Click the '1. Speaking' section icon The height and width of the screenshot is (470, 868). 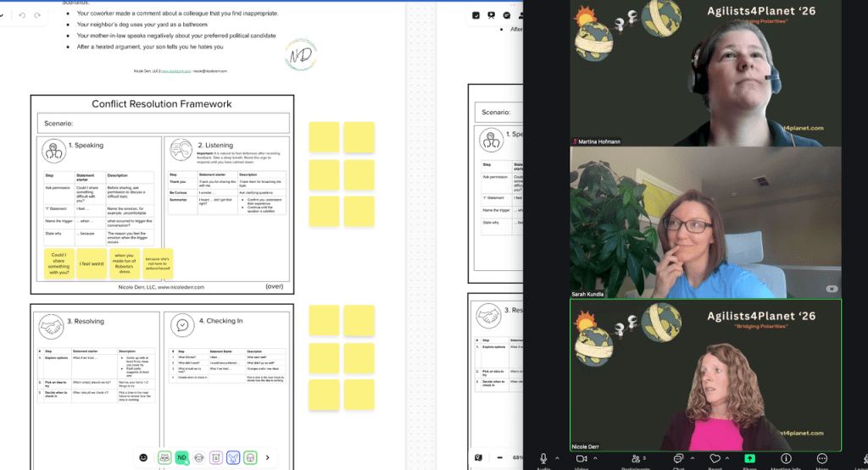[53, 151]
